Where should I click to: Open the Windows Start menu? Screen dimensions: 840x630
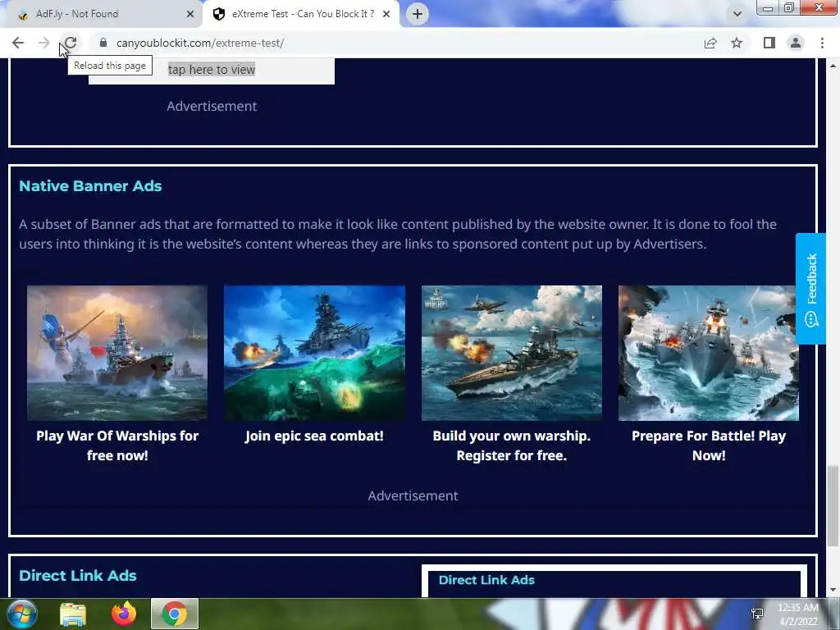(x=21, y=614)
